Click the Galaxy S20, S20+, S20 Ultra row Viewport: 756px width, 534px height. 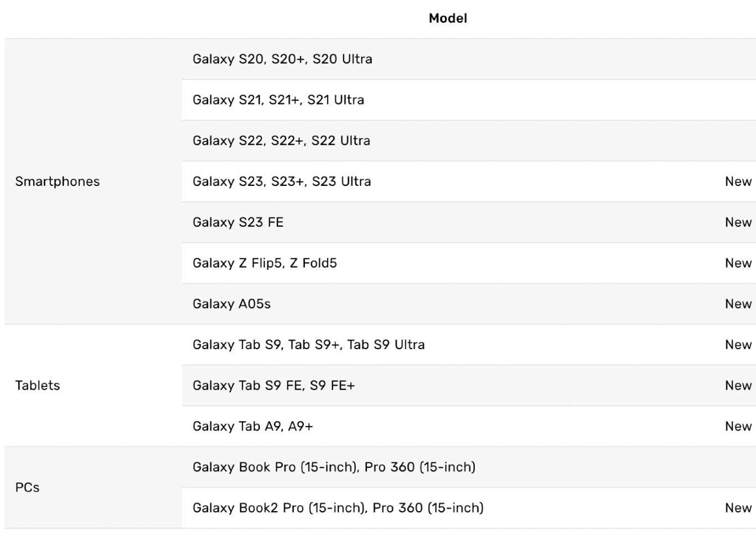pyautogui.click(x=282, y=59)
